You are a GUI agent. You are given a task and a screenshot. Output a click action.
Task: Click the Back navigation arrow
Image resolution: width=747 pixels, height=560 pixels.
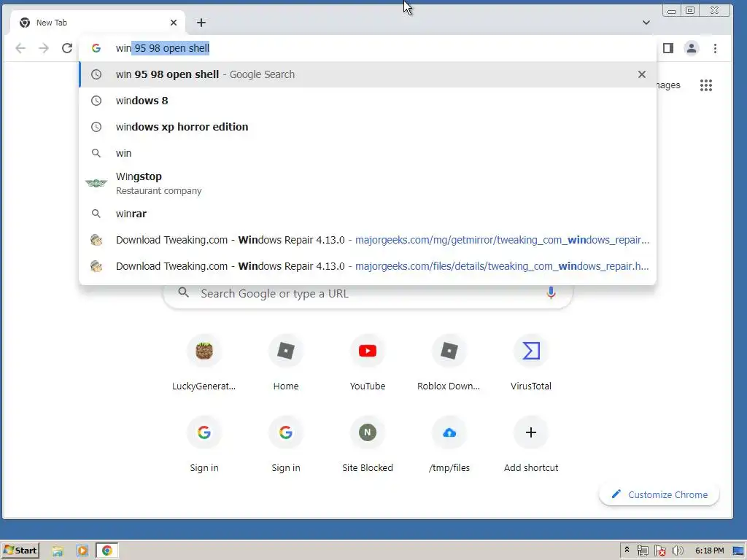(20, 48)
